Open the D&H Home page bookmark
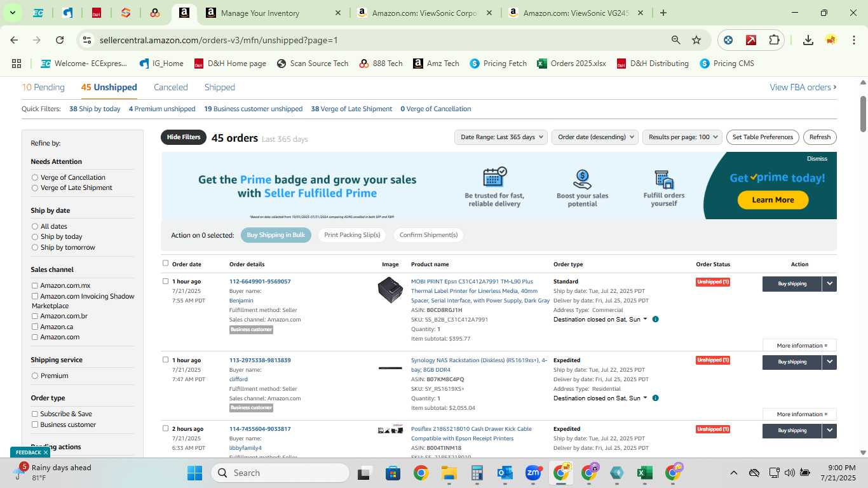868x488 pixels. 230,64
